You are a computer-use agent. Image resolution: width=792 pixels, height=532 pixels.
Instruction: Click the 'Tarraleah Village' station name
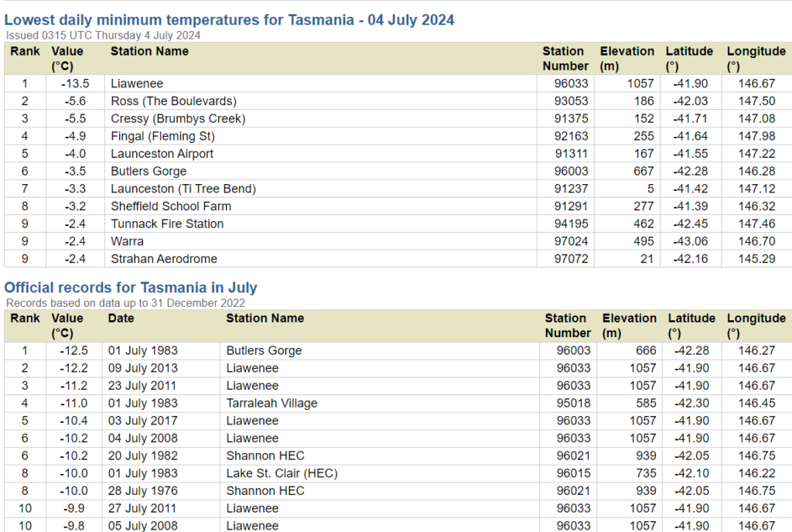[271, 403]
